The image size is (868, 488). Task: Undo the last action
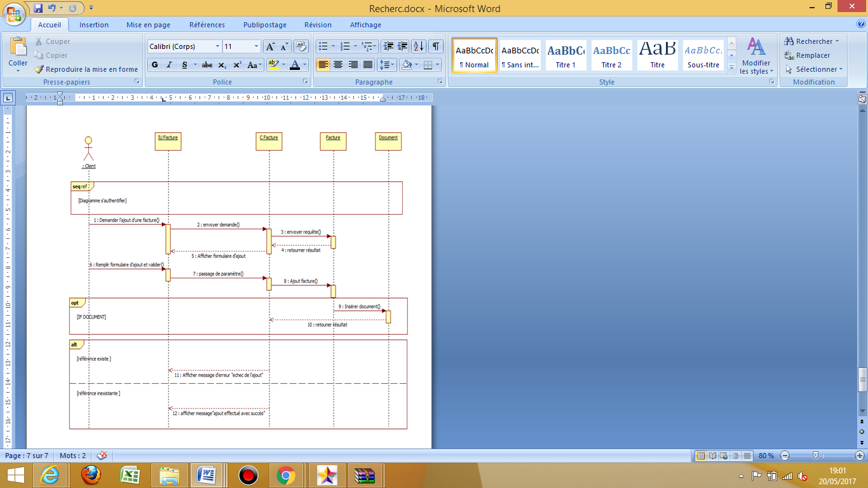(x=52, y=8)
